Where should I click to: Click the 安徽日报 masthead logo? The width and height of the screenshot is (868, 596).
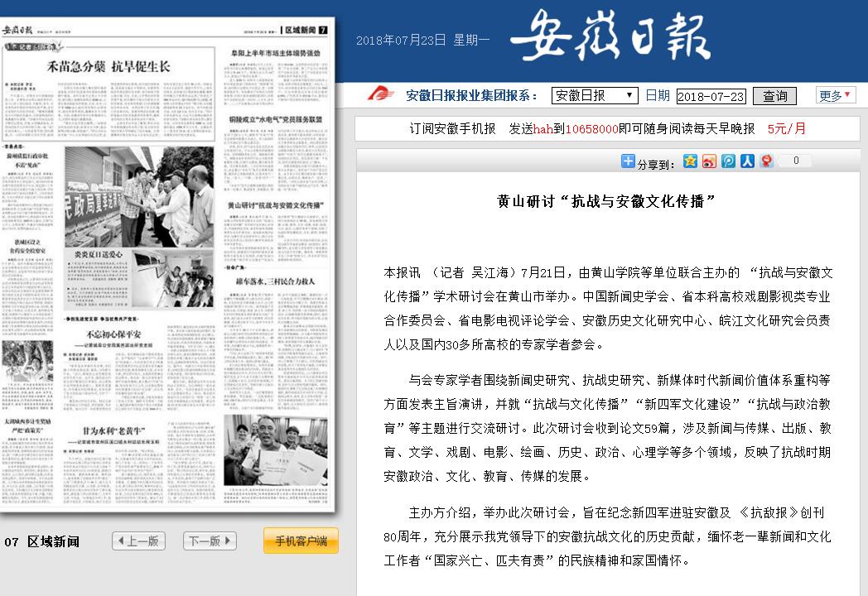[x=611, y=36]
